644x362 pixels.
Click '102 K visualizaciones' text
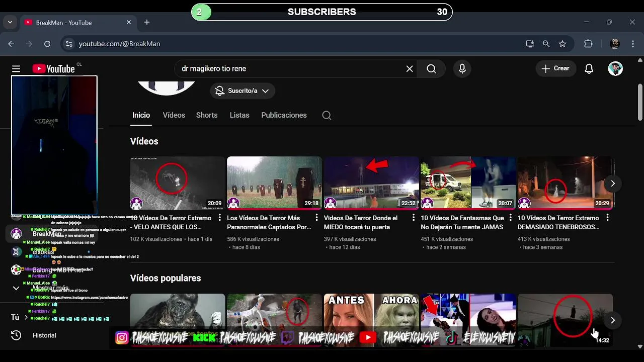[x=156, y=239]
